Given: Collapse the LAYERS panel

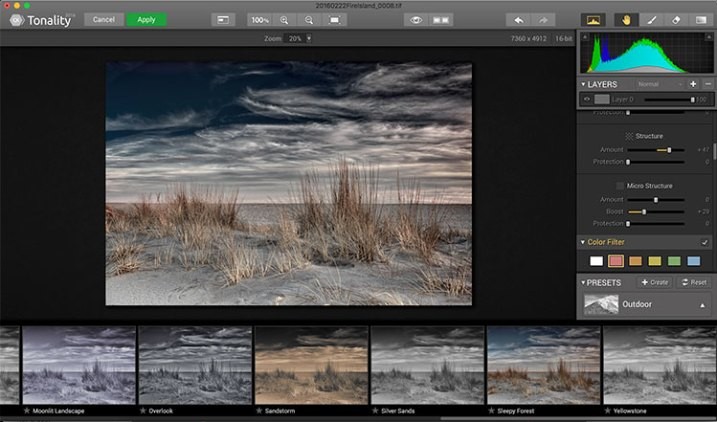Looking at the screenshot, I should pos(583,84).
